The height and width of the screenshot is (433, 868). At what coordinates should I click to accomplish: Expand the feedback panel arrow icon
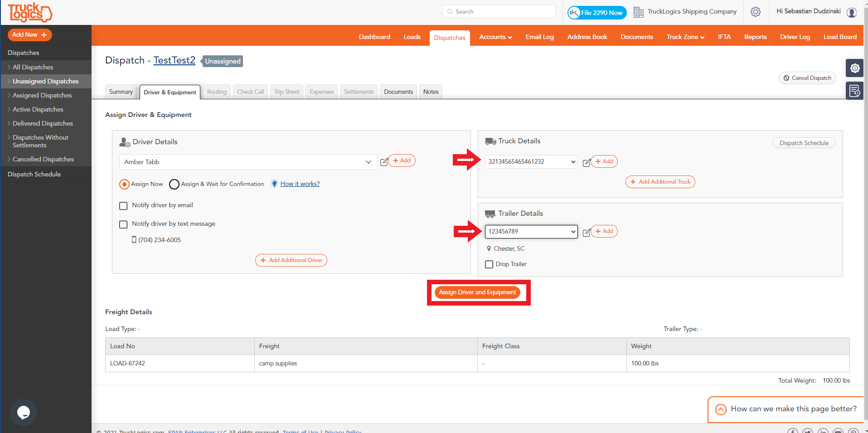[x=720, y=409]
